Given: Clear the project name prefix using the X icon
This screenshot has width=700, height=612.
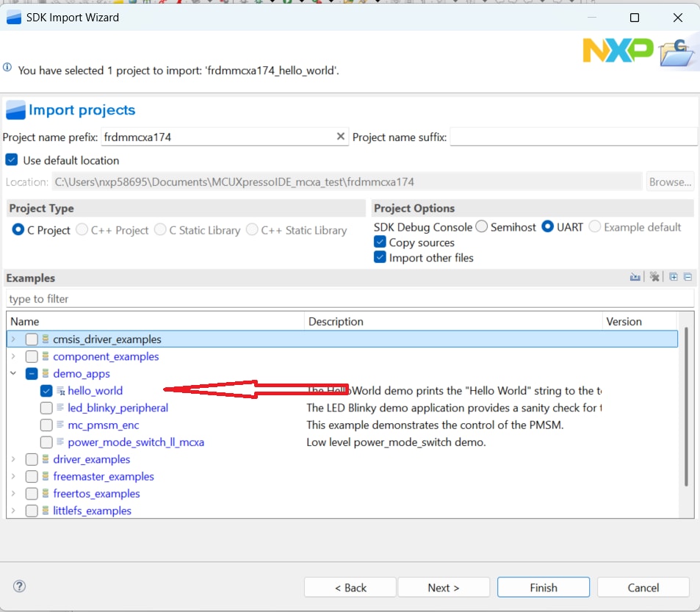Looking at the screenshot, I should 340,137.
